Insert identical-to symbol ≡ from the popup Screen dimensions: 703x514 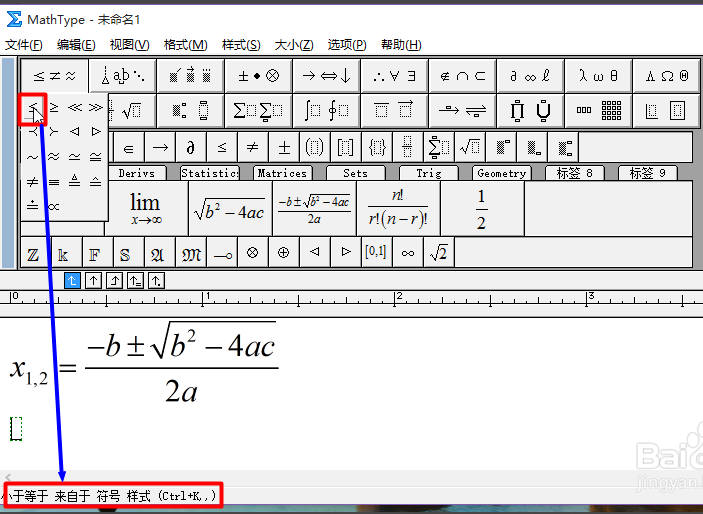(x=54, y=182)
